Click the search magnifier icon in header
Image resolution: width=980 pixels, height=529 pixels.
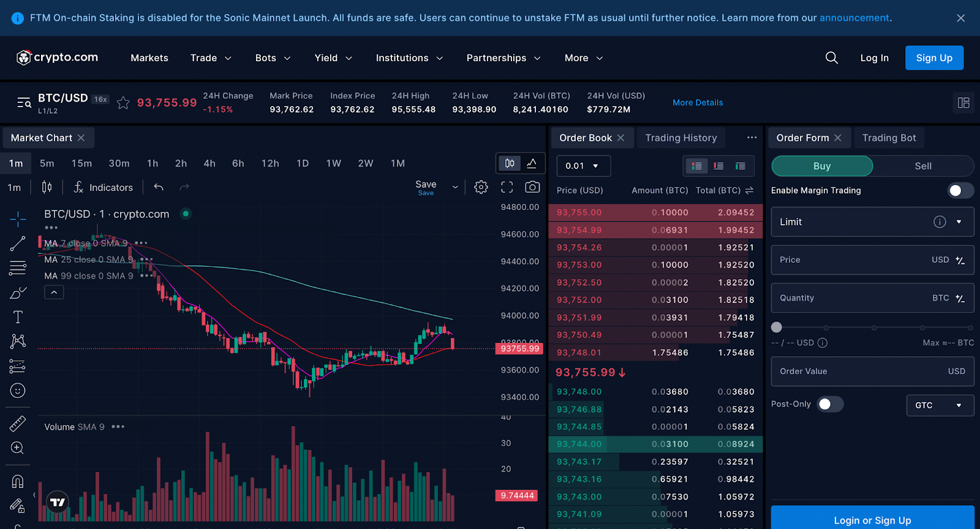click(831, 58)
